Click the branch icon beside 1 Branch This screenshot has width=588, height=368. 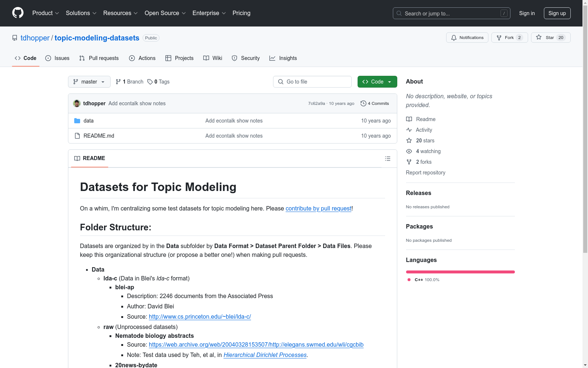point(118,82)
